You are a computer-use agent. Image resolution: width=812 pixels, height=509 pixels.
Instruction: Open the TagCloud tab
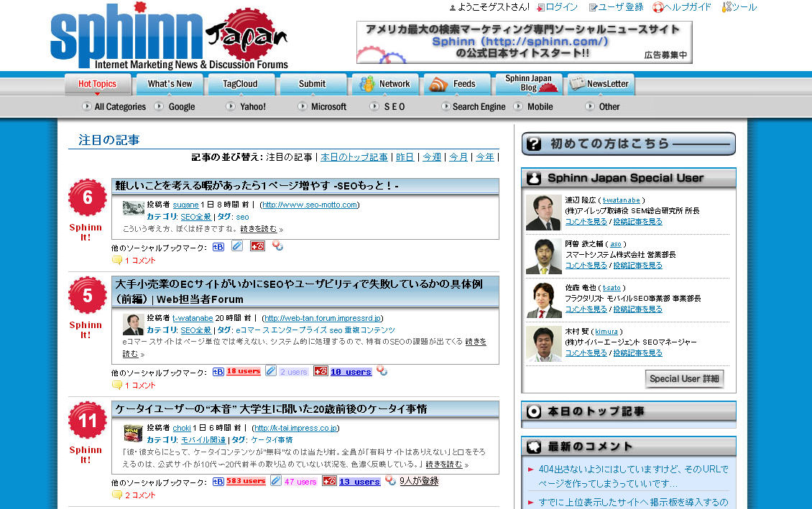point(240,84)
